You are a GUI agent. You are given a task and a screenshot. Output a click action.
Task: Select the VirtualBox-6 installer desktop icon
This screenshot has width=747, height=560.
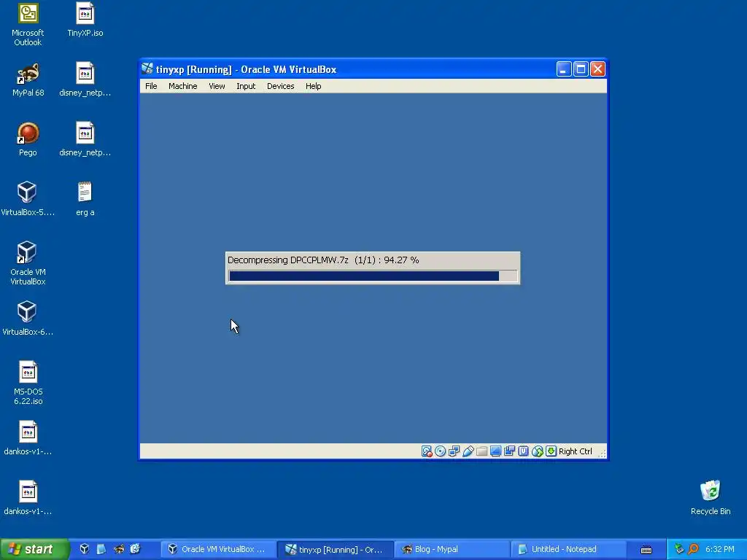pyautogui.click(x=28, y=319)
